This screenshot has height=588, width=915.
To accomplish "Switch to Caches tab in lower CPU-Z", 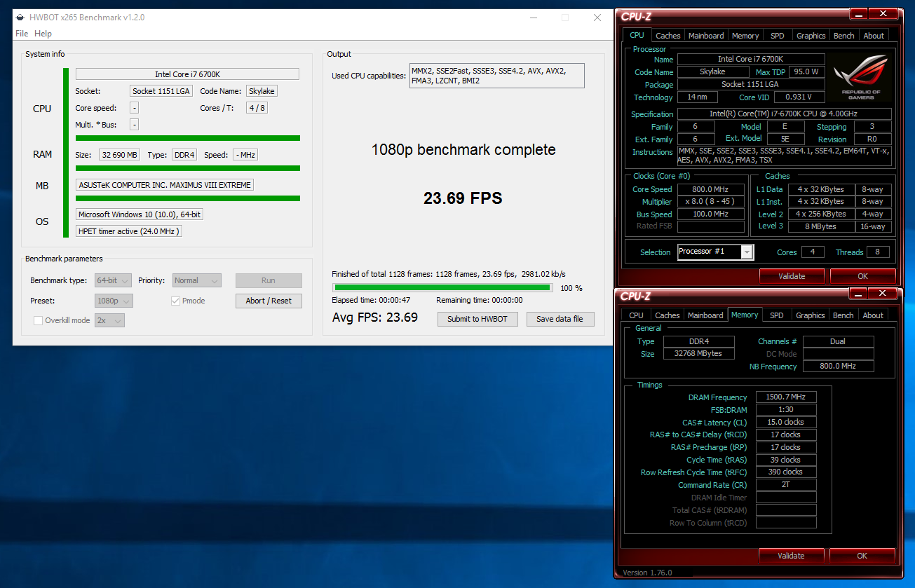I will [x=667, y=315].
